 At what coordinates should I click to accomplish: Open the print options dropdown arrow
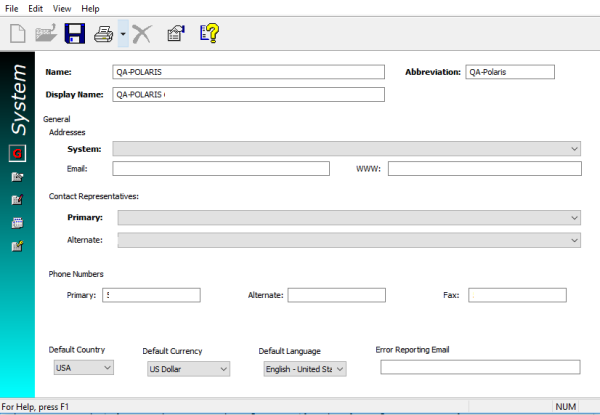tap(122, 34)
